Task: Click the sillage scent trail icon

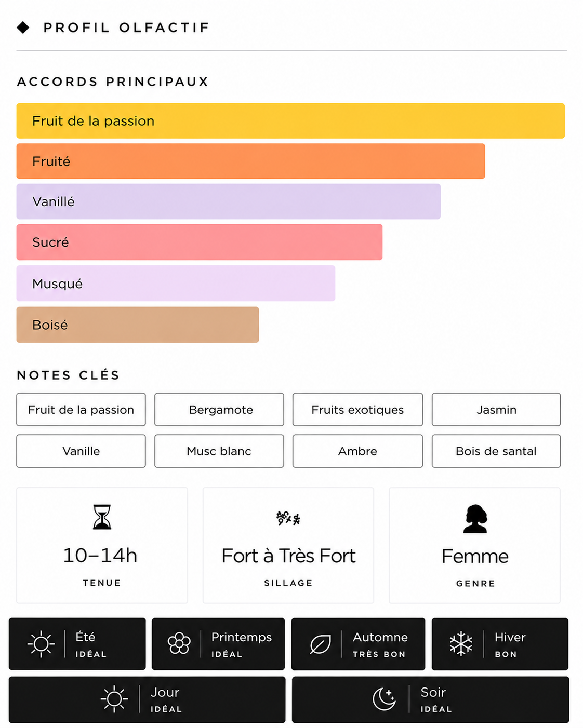Action: (288, 518)
